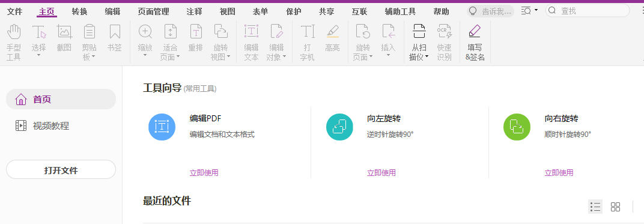
Task: Click 立即使用 under 向左旋转
Action: pyautogui.click(x=381, y=173)
